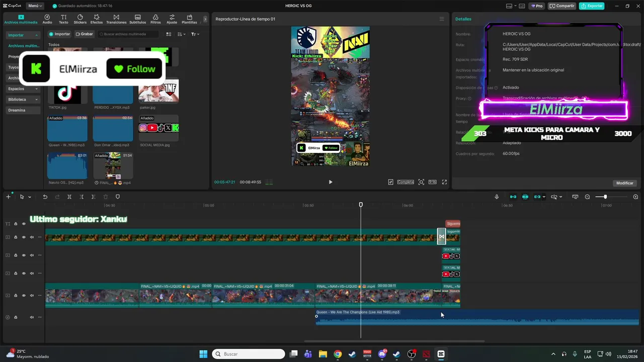
Task: Delete right of playhead tool
Action: pos(94,197)
